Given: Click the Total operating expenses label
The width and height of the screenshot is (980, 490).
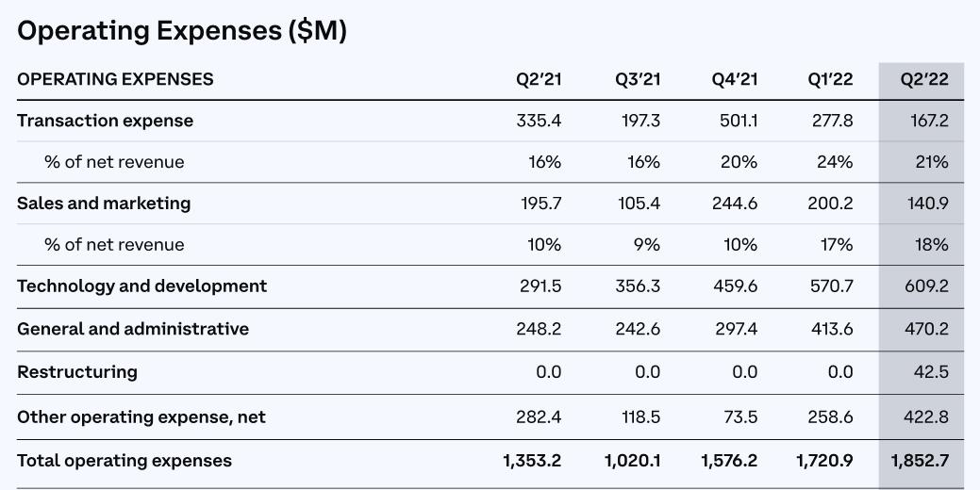Looking at the screenshot, I should point(125,461).
